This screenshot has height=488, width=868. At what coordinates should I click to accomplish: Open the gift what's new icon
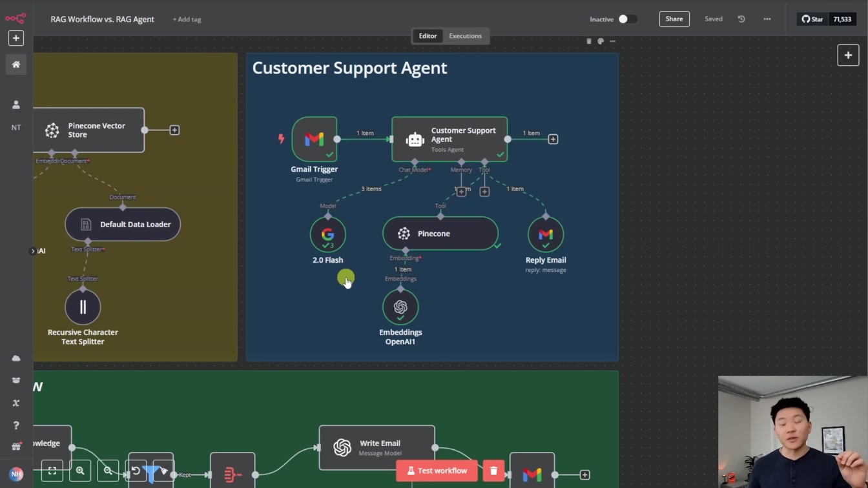[16, 447]
